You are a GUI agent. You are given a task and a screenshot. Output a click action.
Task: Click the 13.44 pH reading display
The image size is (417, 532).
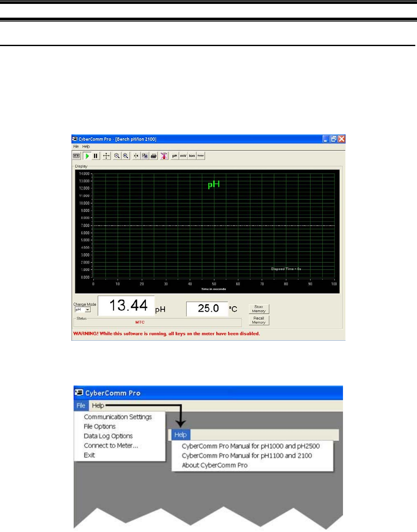click(126, 305)
